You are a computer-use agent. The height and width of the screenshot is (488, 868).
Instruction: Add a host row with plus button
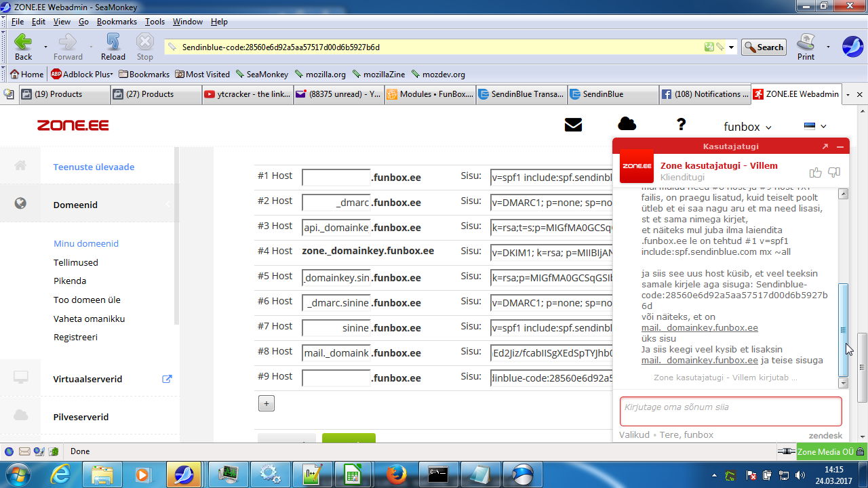point(267,404)
